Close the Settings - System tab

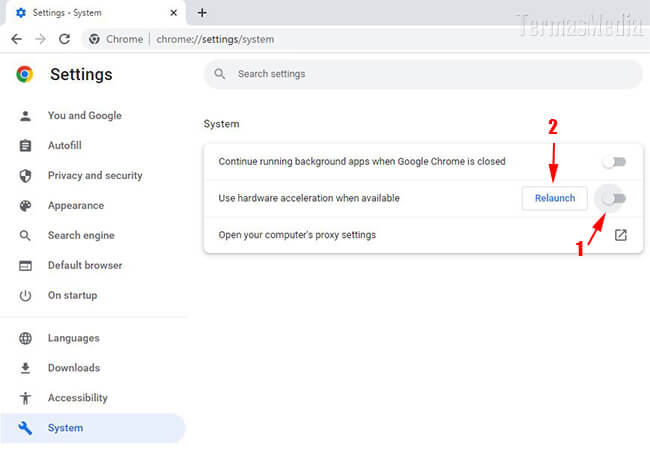click(x=174, y=13)
